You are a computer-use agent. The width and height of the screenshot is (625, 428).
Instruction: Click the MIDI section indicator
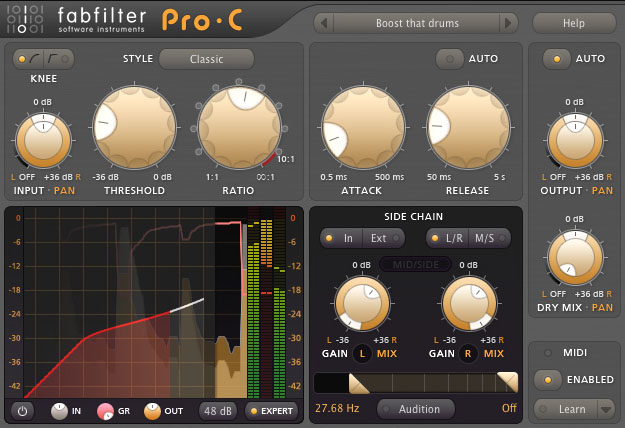[x=548, y=353]
